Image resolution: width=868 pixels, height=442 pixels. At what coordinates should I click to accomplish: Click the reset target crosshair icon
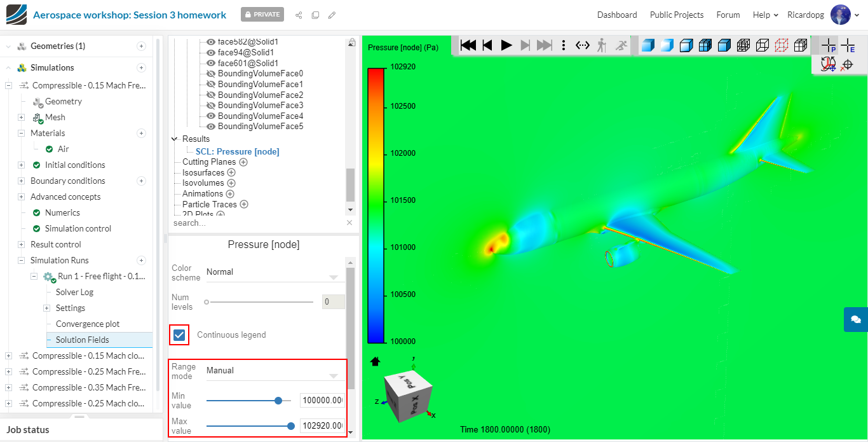pyautogui.click(x=846, y=64)
